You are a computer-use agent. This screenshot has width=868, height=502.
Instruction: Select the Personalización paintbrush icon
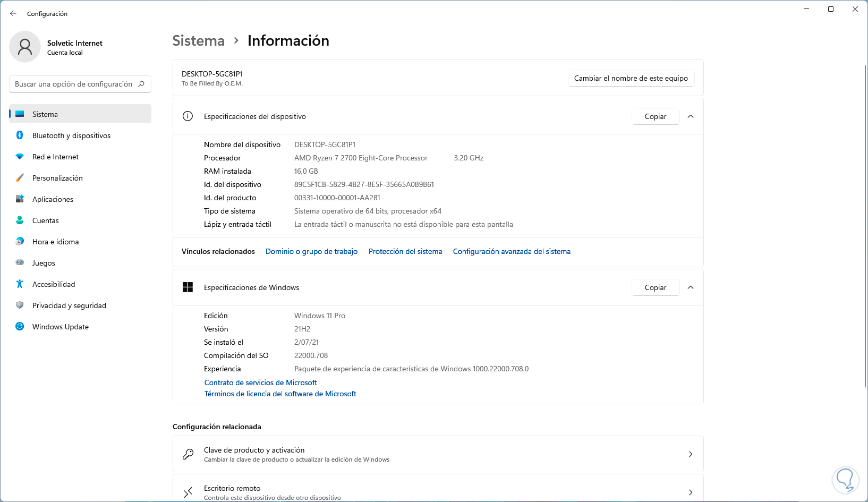click(x=20, y=178)
